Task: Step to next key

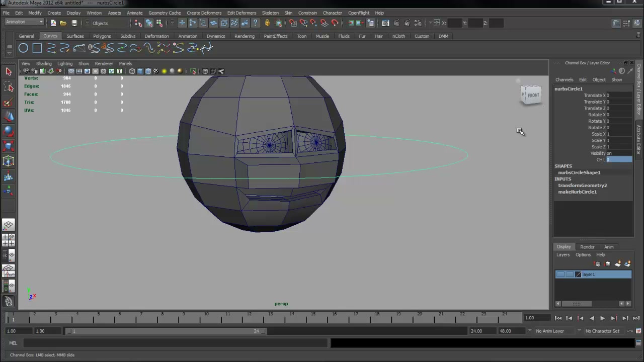Action: click(614, 318)
